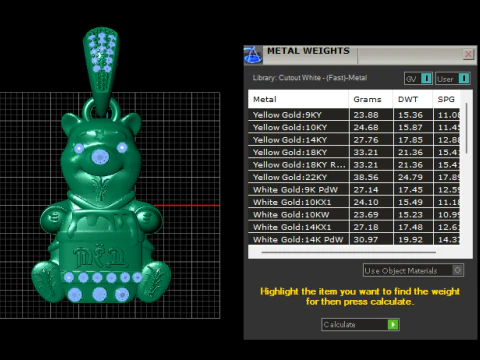The image size is (480, 360).
Task: Select the Yellow Gold:22KY row
Action: click(354, 177)
